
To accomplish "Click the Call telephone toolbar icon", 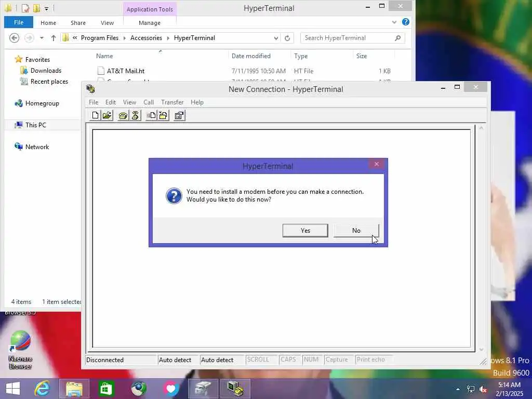I will (x=123, y=116).
